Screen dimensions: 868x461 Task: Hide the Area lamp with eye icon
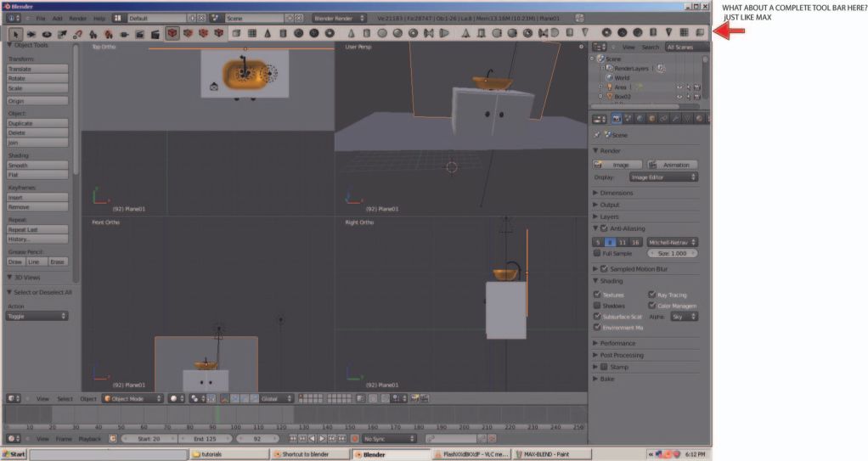click(679, 87)
